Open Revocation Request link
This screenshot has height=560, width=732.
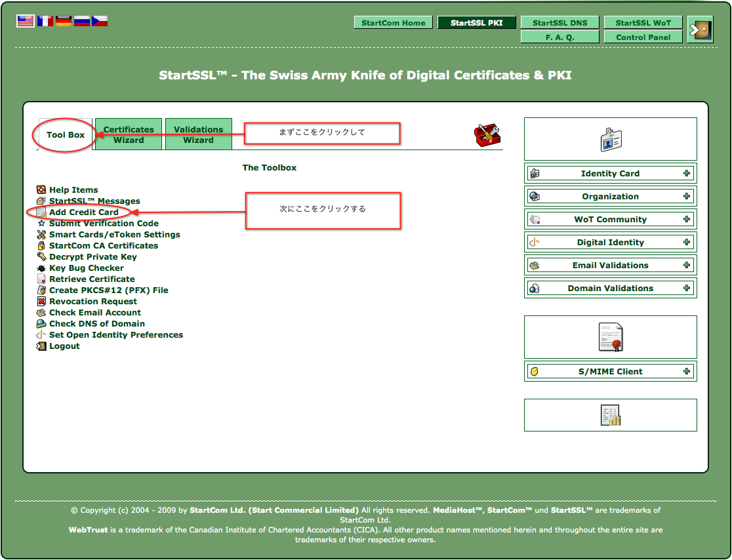93,301
